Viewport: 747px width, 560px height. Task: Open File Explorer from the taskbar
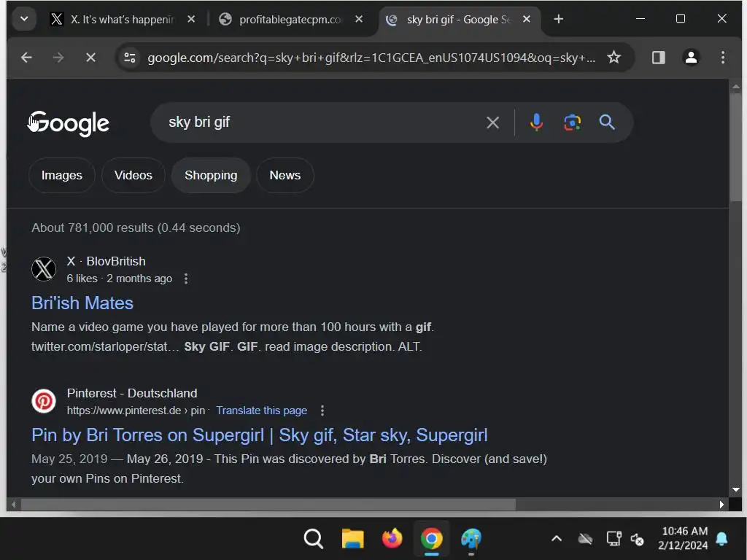pyautogui.click(x=353, y=539)
